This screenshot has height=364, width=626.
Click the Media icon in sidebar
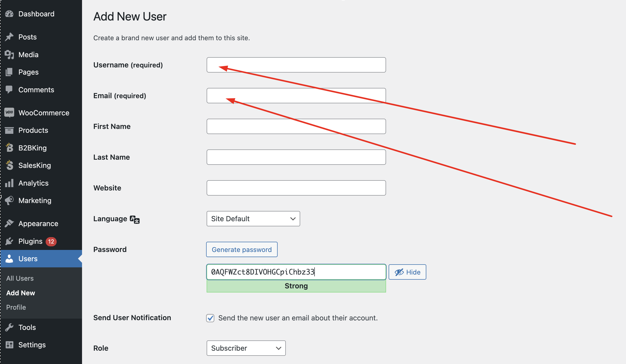9,55
